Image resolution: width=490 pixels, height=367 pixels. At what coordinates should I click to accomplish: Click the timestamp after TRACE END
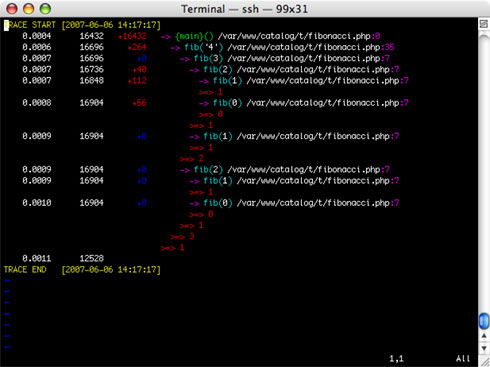pyautogui.click(x=111, y=270)
